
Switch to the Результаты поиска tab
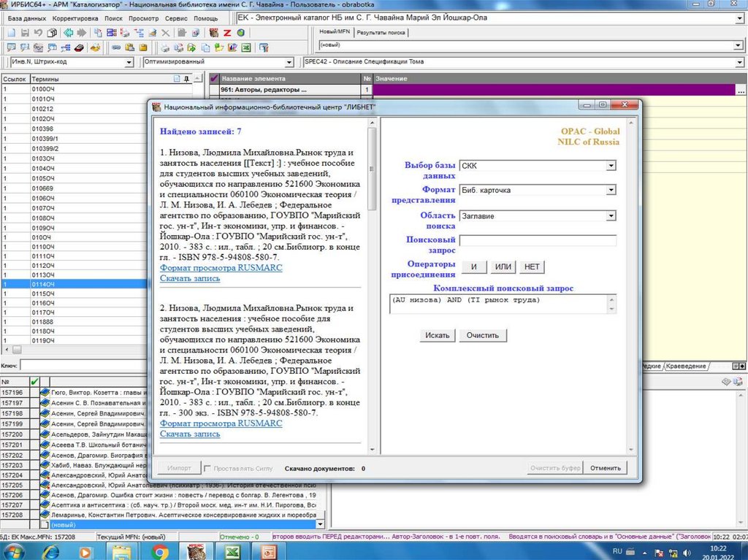tap(381, 32)
